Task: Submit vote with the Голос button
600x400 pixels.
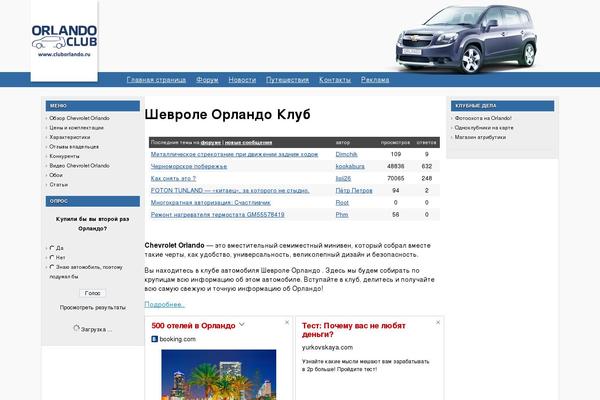Action: [x=93, y=293]
